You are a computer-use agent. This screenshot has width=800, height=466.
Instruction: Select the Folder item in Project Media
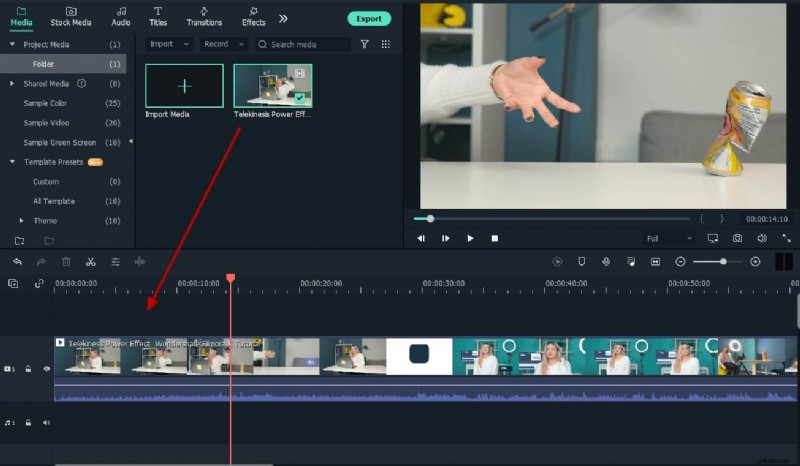pos(63,64)
